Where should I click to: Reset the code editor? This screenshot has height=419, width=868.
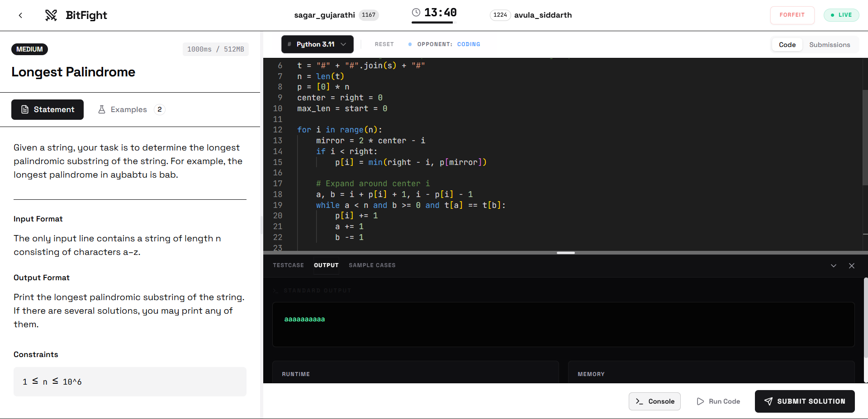click(384, 44)
